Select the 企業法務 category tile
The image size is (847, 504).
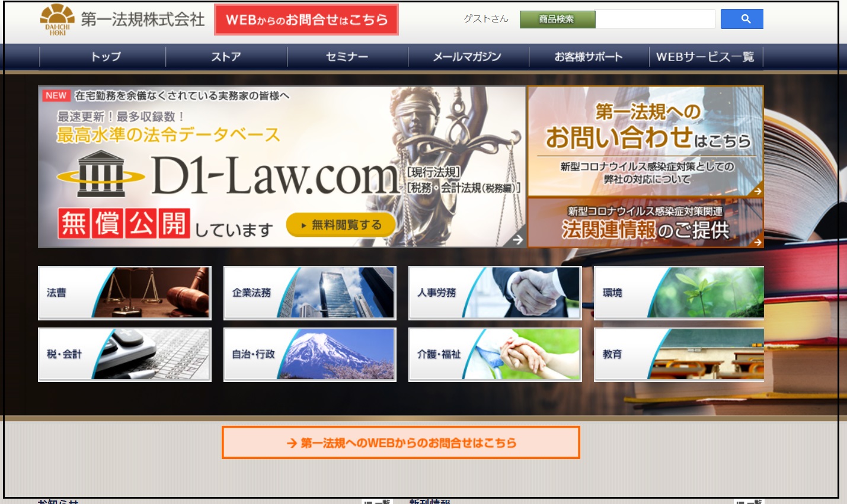click(x=310, y=293)
